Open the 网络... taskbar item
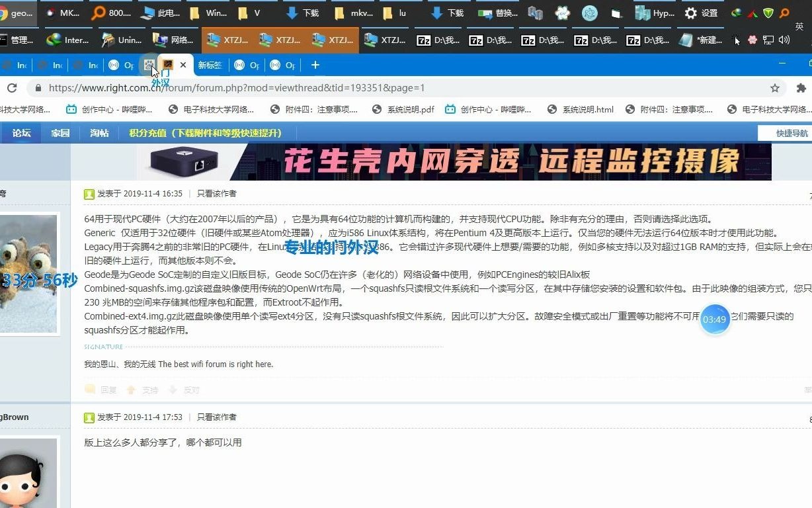This screenshot has width=812, height=508. 173,40
